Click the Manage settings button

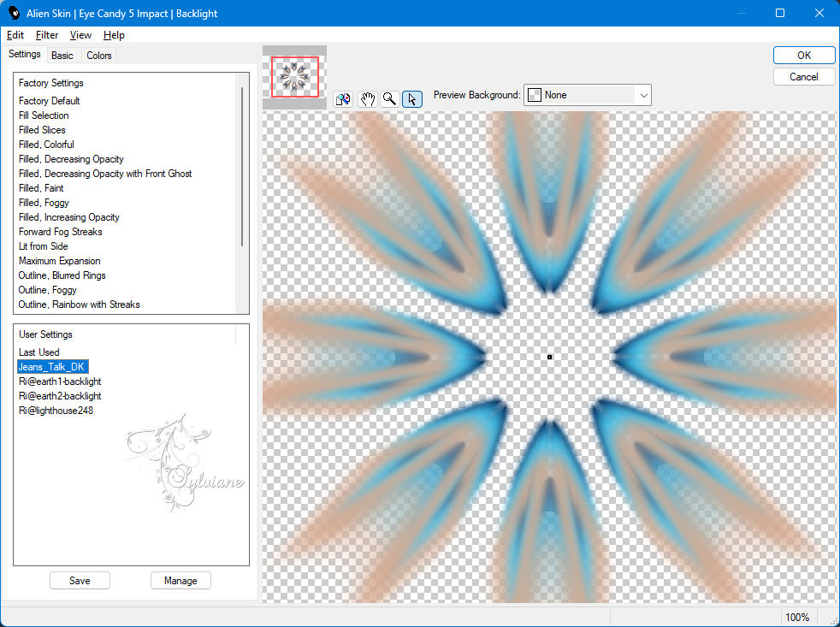[x=180, y=580]
